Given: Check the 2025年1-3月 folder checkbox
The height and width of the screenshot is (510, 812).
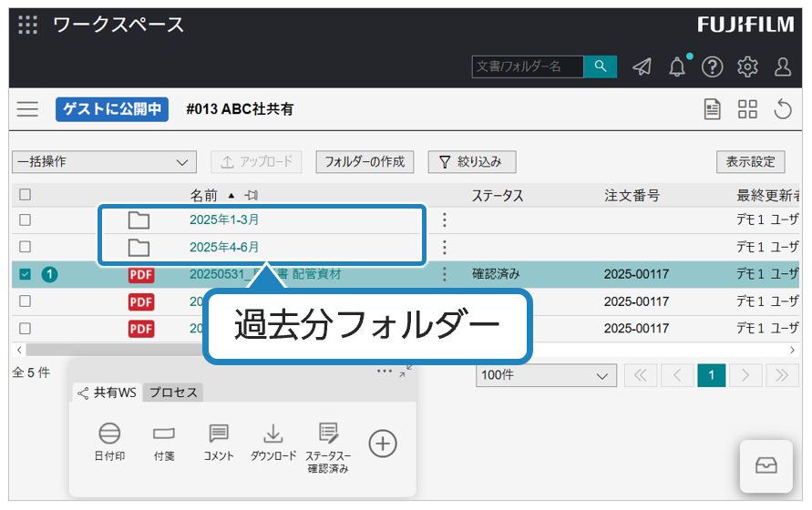Looking at the screenshot, I should point(25,220).
